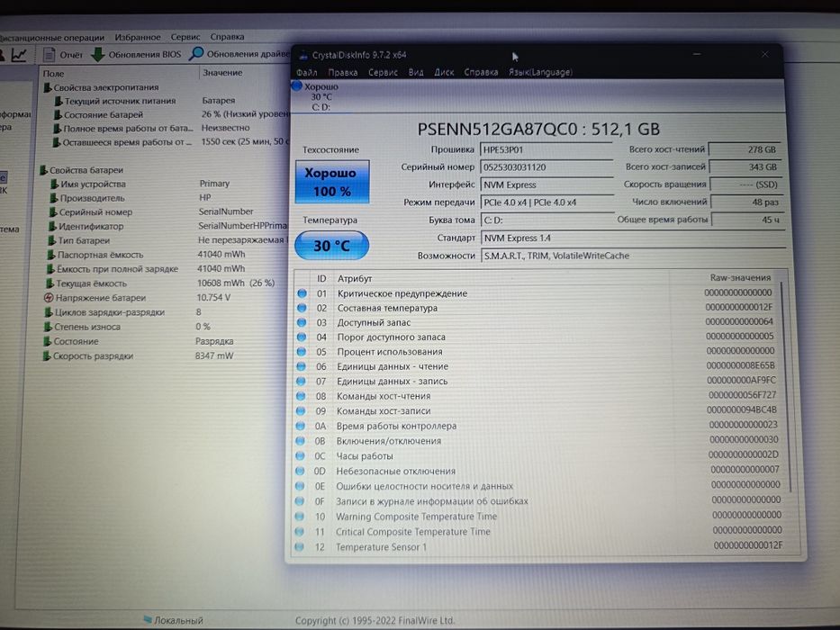Click the Raw-значения column header
This screenshot has width=840, height=630.
tap(740, 277)
